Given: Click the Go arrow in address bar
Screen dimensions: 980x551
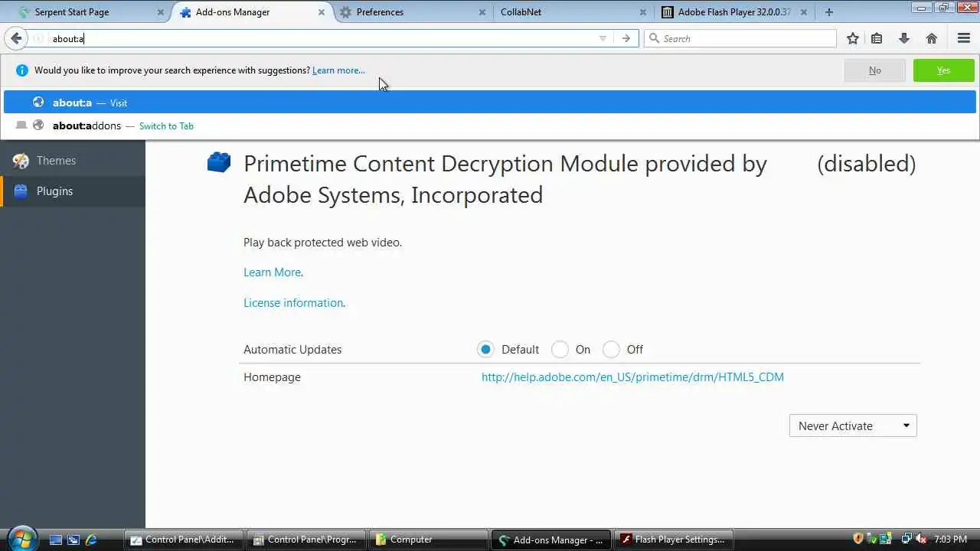Looking at the screenshot, I should pos(626,38).
